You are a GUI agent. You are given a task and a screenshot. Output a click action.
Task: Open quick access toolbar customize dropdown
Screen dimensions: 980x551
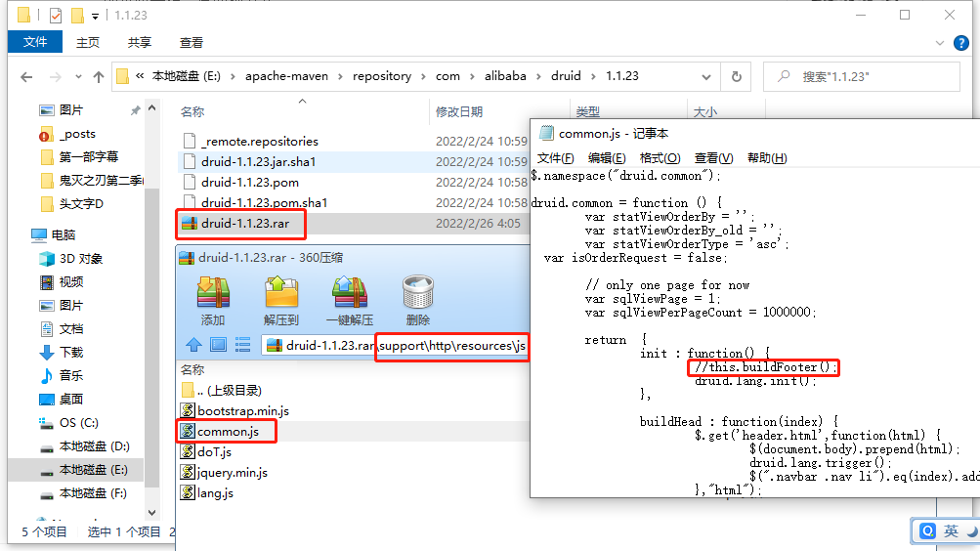(x=95, y=16)
